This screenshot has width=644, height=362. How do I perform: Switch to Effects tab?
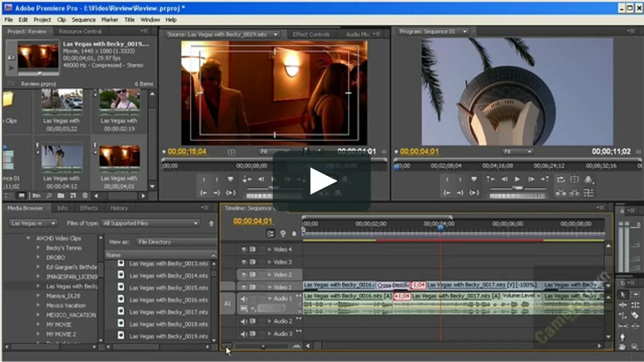(89, 208)
